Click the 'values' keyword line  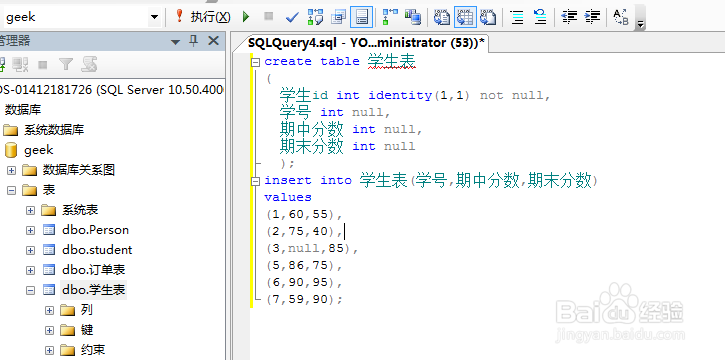(288, 197)
